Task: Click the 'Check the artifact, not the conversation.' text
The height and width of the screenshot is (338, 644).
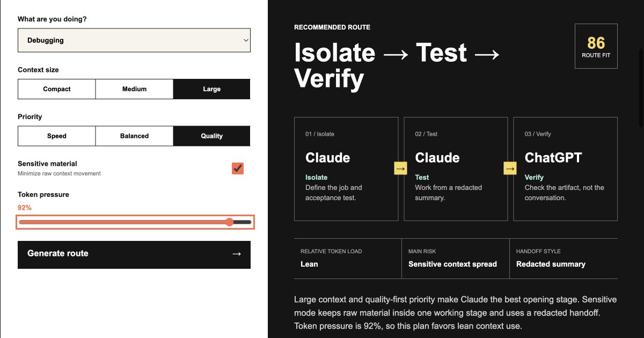Action: pos(564,193)
